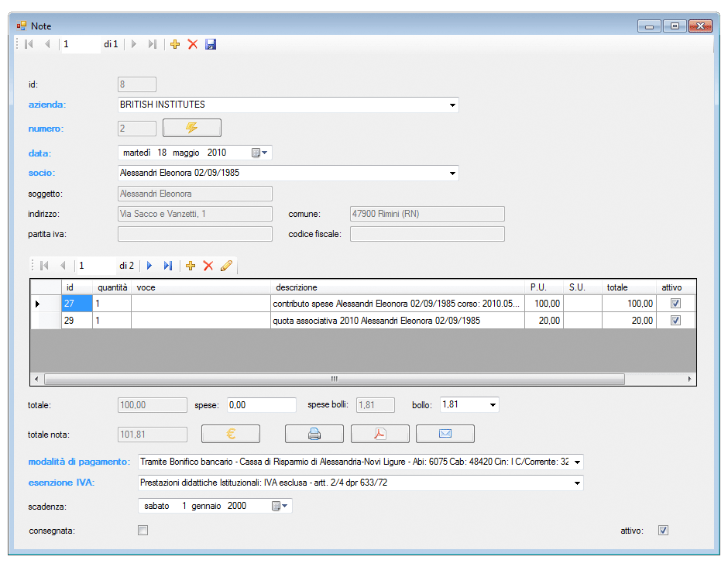Image resolution: width=728 pixels, height=567 pixels.
Task: Open the azienda dropdown
Action: pos(452,105)
